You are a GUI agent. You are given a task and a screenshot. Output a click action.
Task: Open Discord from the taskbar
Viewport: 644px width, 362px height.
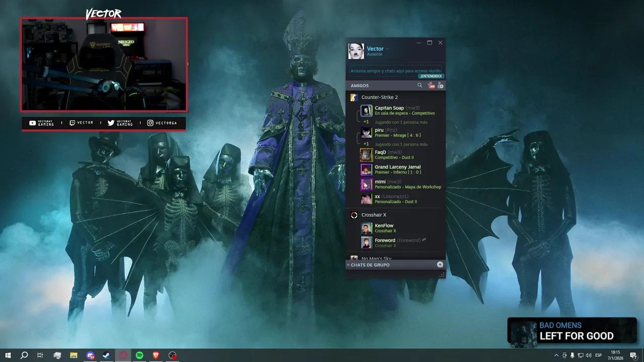(90, 355)
